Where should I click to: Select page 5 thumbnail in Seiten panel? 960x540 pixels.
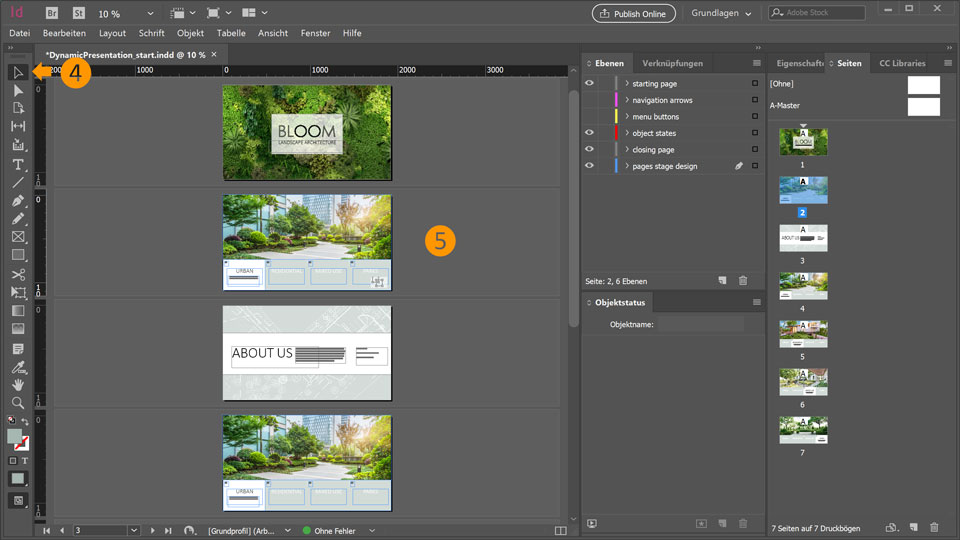click(803, 334)
